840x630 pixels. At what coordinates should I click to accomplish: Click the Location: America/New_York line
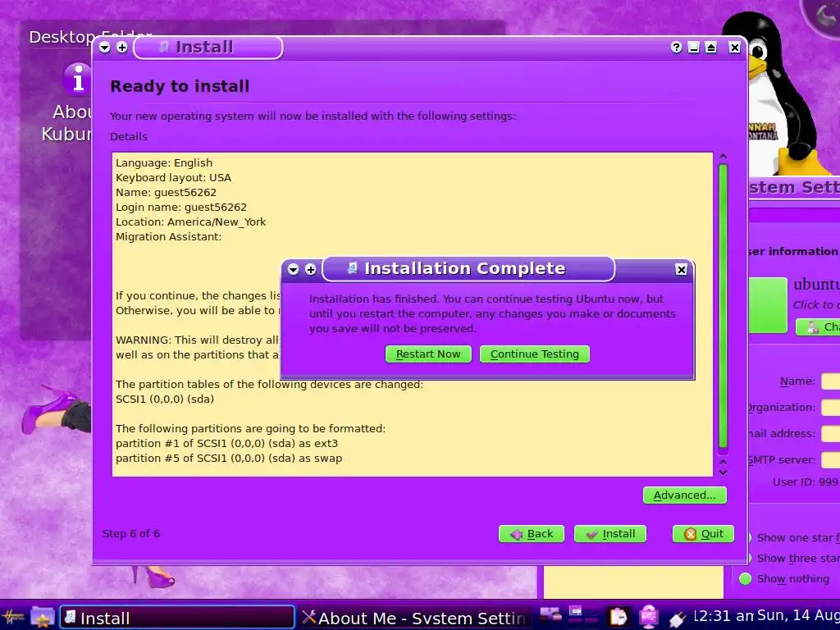point(190,221)
